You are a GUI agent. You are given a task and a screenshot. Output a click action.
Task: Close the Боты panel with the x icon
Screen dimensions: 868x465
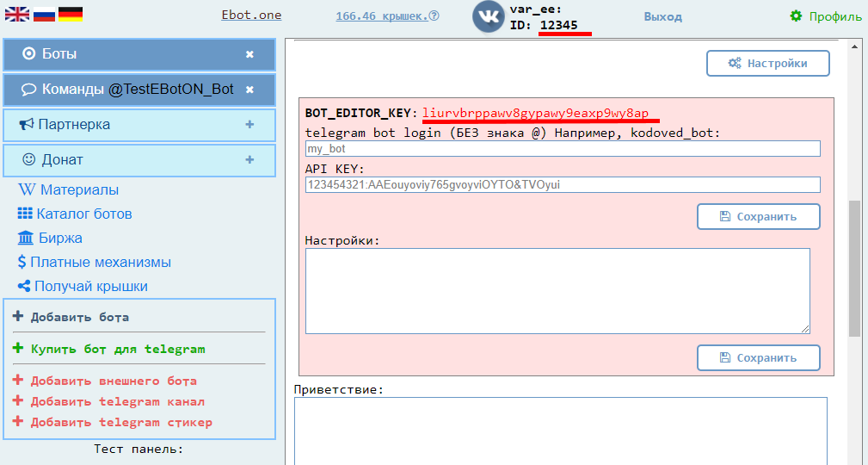point(249,54)
